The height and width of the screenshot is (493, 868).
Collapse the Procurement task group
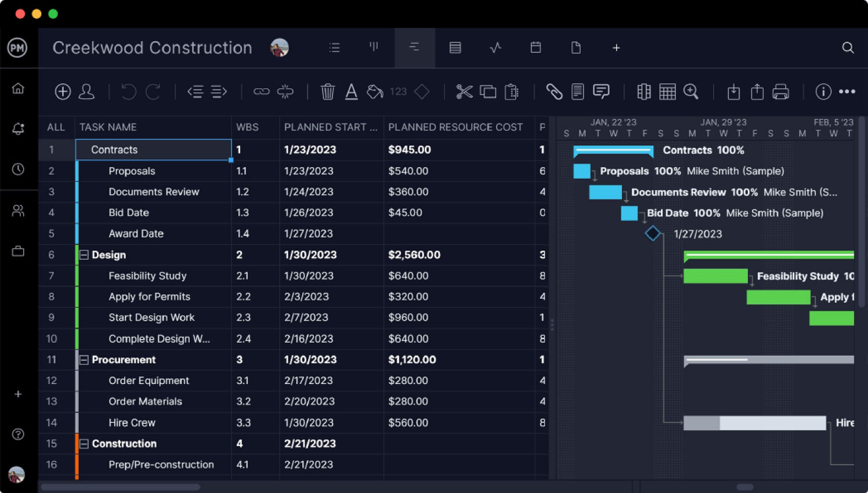84,360
